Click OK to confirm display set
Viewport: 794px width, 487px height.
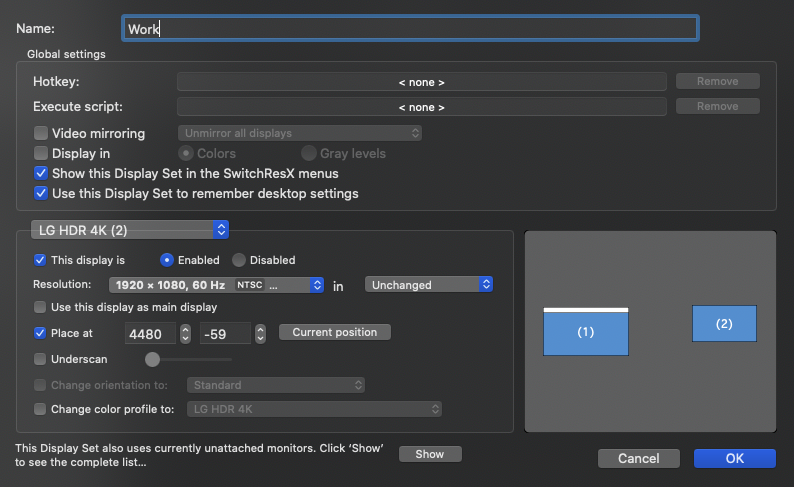pyautogui.click(x=734, y=458)
